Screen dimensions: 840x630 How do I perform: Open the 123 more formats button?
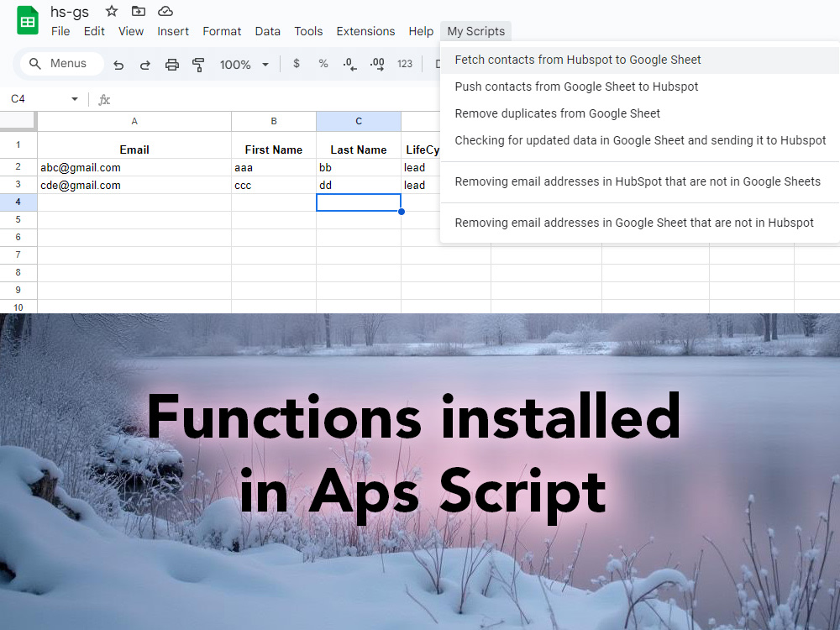pos(405,64)
